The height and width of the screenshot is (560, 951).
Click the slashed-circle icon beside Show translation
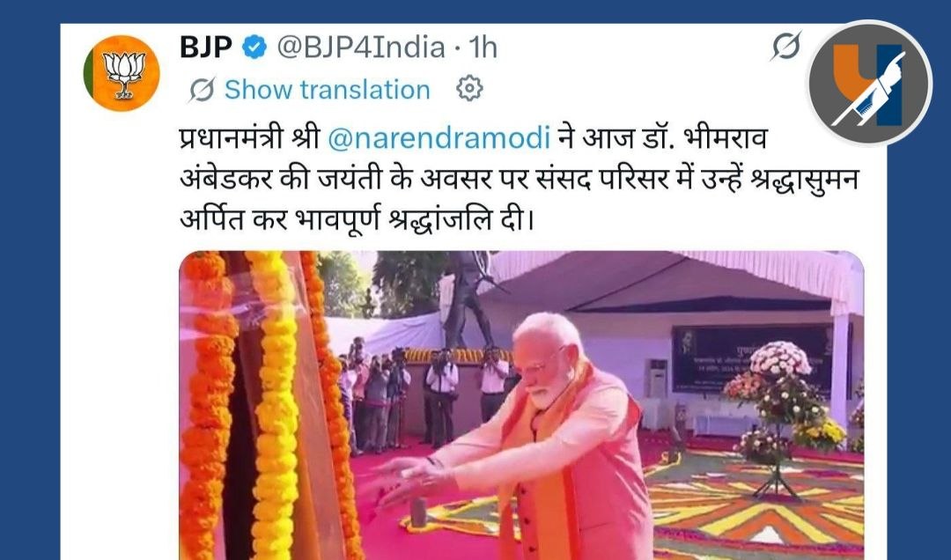click(202, 90)
